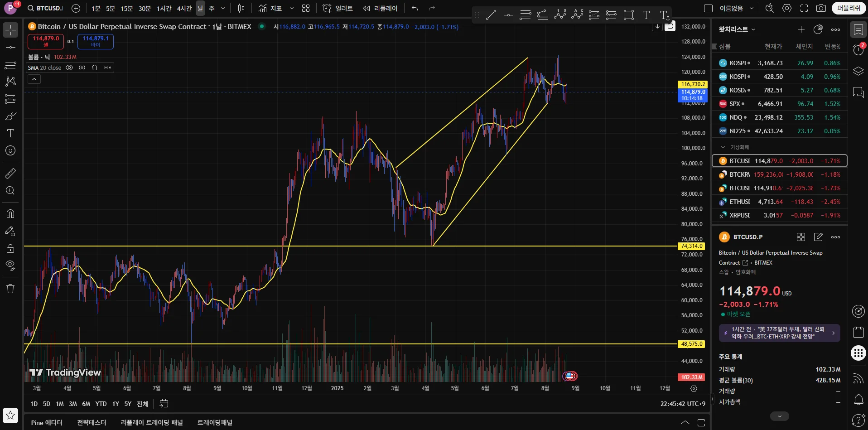Select ETHUSD row in watchlist
Screen dimensions: 868x430
(x=780, y=202)
